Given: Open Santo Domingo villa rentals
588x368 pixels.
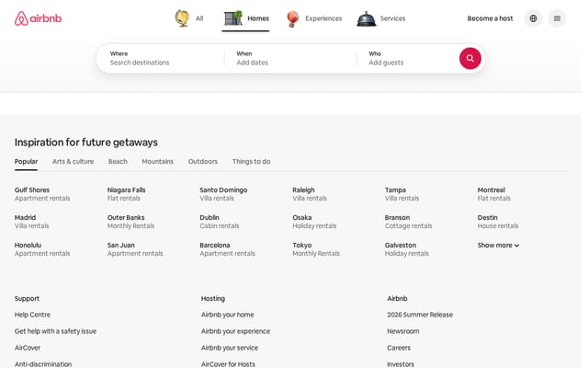Looking at the screenshot, I should tap(223, 194).
